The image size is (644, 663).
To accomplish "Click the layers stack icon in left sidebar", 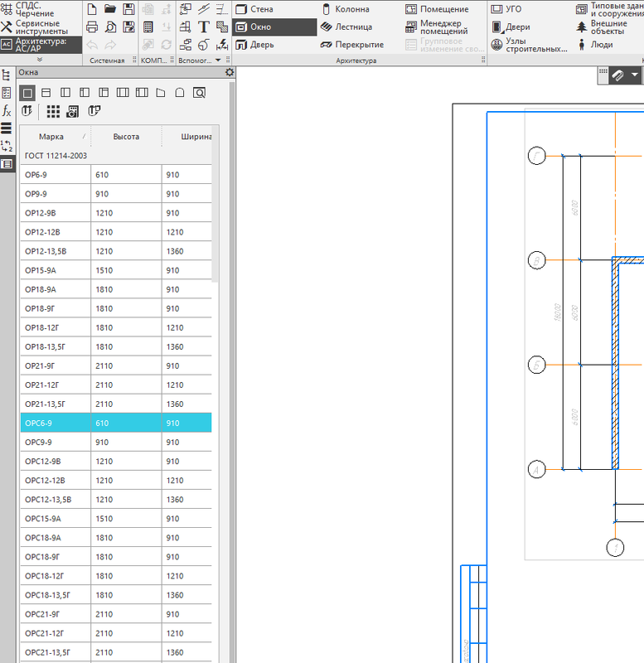I will [7, 128].
